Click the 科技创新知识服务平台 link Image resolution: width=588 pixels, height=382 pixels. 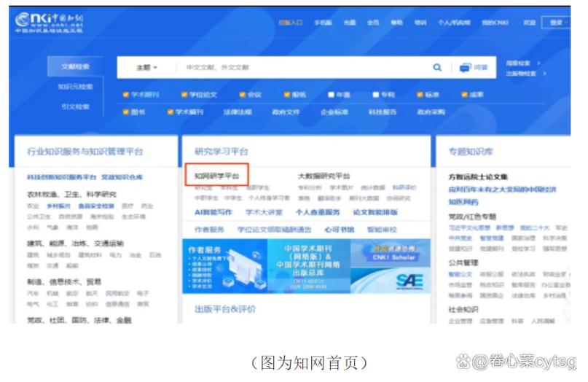click(61, 176)
